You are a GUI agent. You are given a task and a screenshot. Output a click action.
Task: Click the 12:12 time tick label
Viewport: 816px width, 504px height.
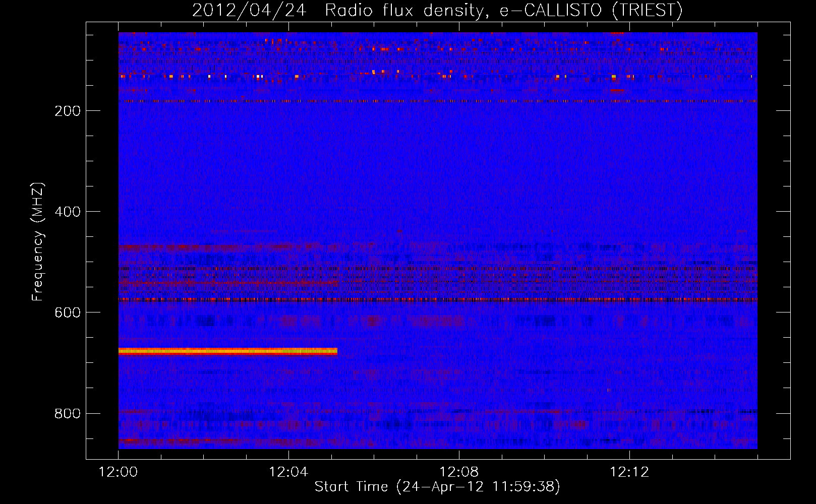629,472
